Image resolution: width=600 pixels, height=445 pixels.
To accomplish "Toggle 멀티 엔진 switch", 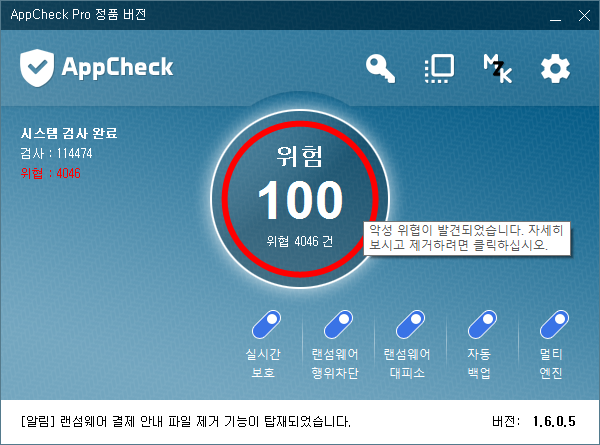I will [x=551, y=326].
